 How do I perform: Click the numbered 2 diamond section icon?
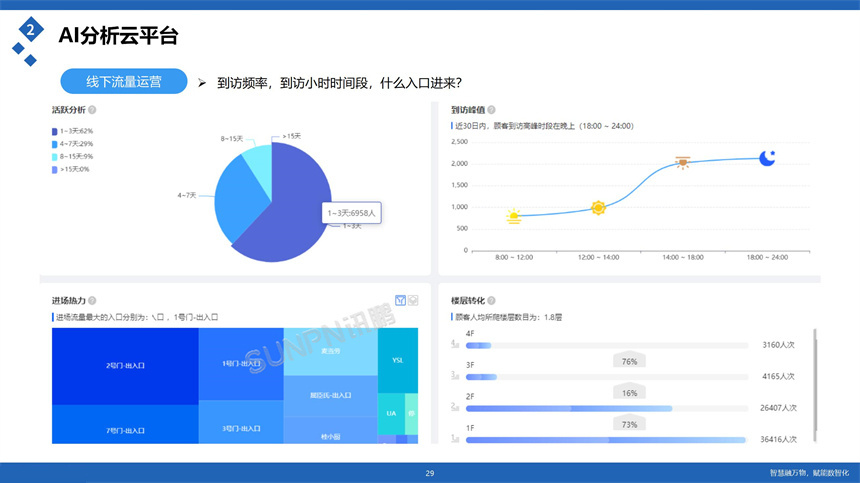pos(31,29)
